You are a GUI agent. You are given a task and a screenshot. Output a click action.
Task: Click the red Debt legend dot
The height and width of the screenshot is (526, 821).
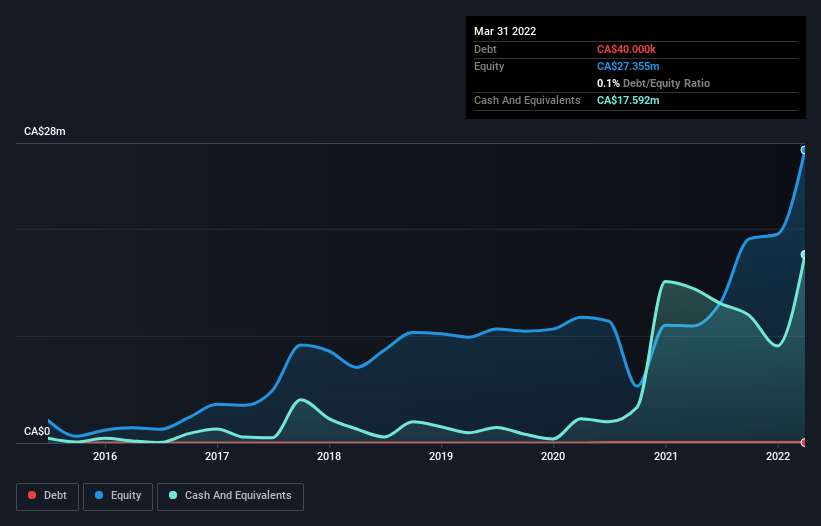pos(32,495)
